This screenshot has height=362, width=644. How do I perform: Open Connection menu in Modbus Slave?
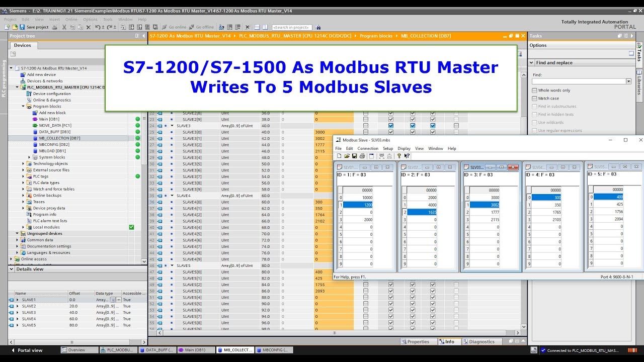tap(368, 148)
